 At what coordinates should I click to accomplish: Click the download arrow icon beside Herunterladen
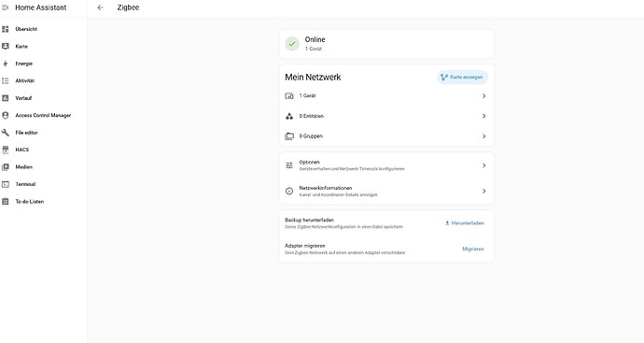point(447,223)
